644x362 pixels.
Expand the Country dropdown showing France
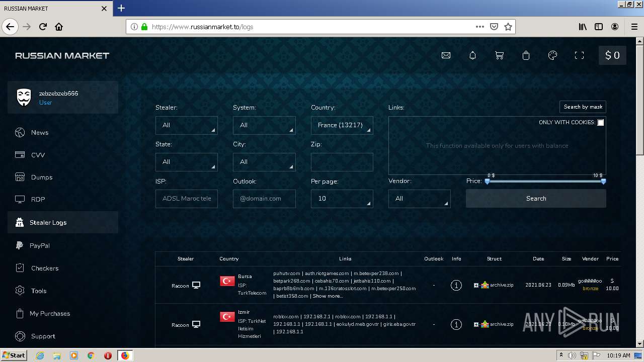pos(342,125)
